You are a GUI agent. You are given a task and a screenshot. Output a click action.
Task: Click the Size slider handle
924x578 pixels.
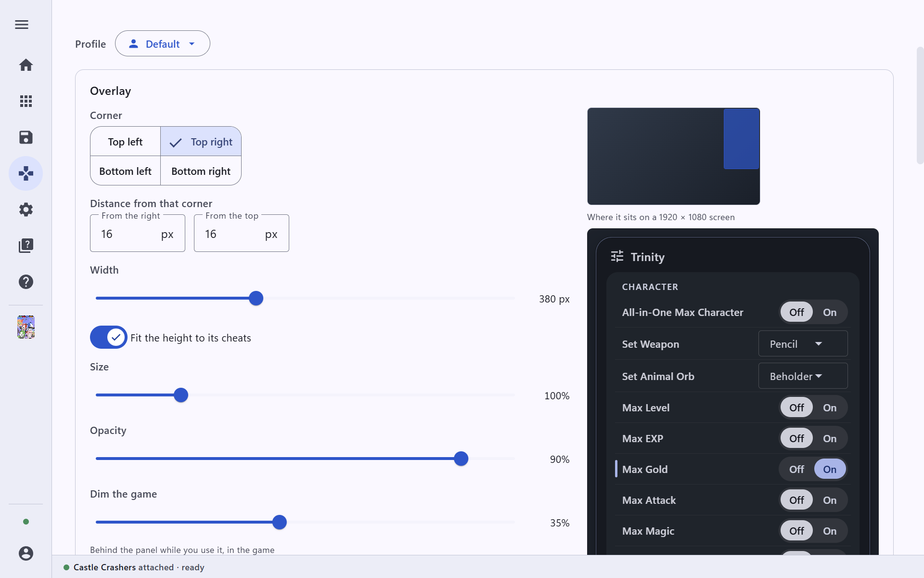(x=181, y=395)
